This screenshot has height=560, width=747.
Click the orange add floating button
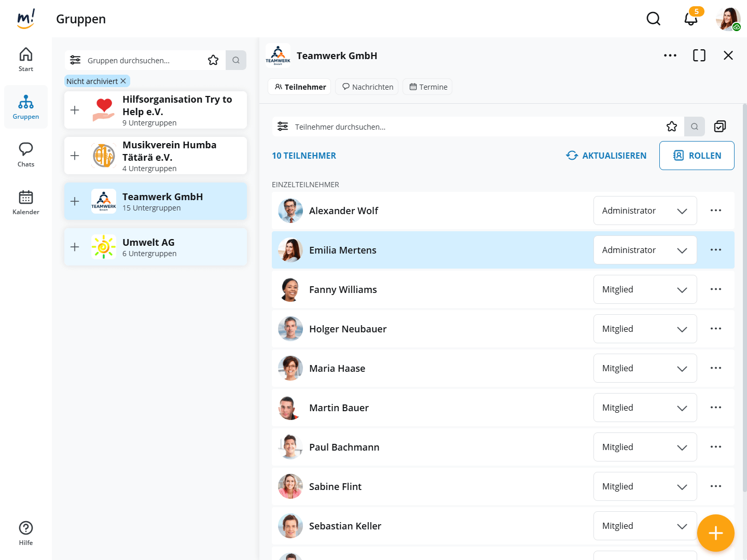[715, 533]
